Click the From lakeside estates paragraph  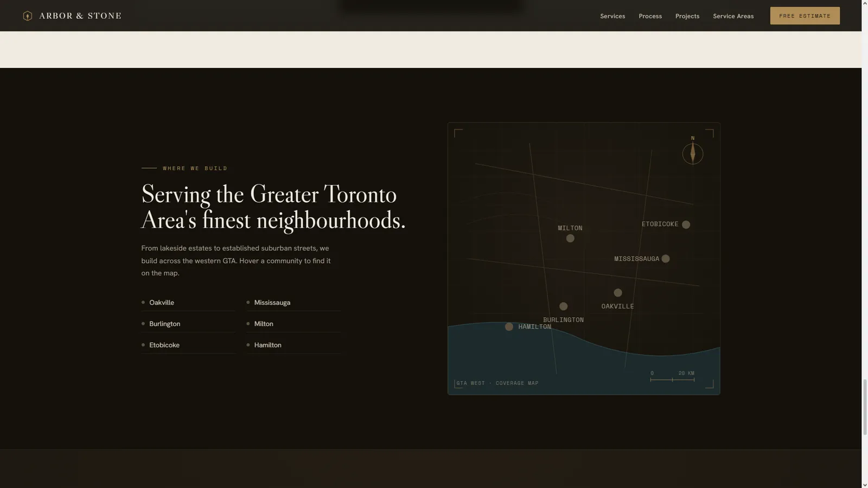point(236,261)
